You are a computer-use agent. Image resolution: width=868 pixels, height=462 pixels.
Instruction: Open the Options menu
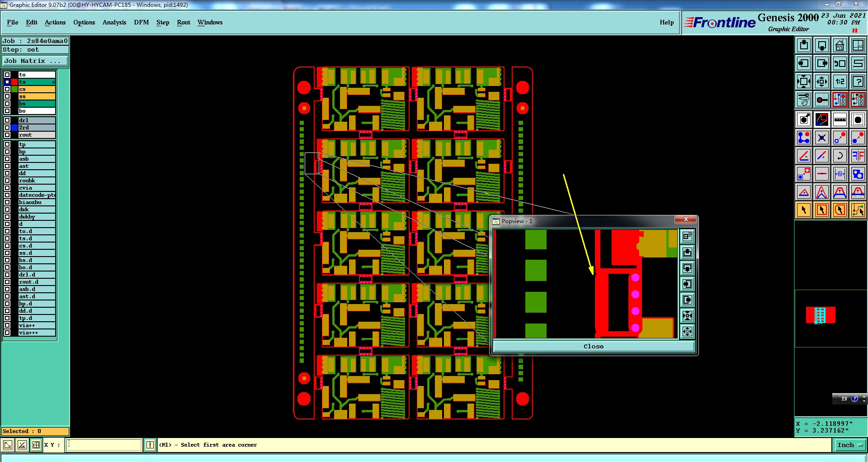84,22
